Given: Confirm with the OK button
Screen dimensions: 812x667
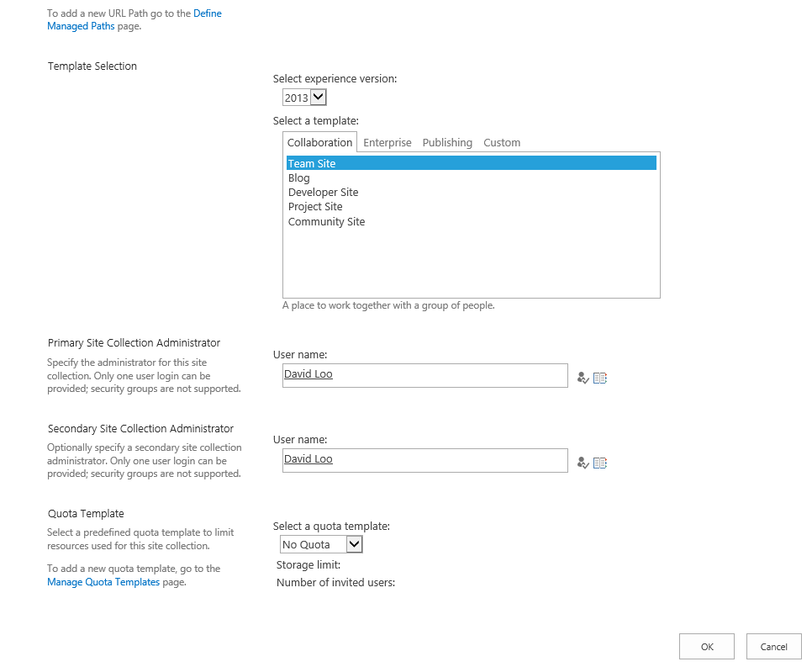Looking at the screenshot, I should tap(707, 646).
